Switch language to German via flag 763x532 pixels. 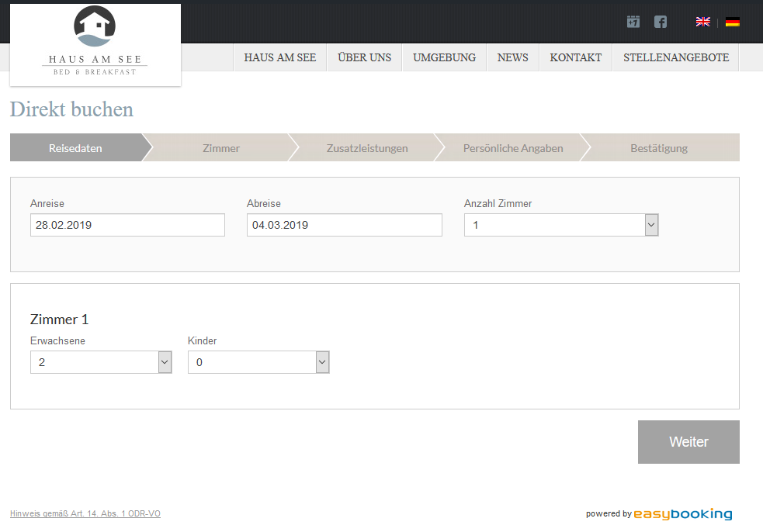point(733,22)
